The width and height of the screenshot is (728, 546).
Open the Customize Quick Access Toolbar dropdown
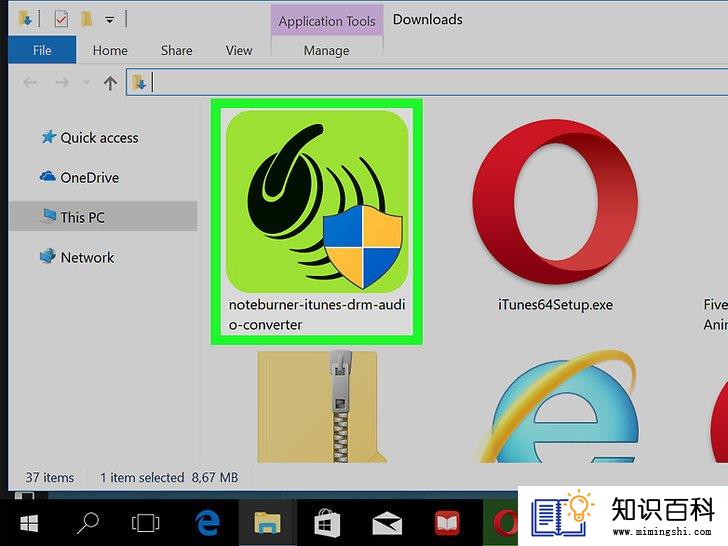click(x=110, y=20)
